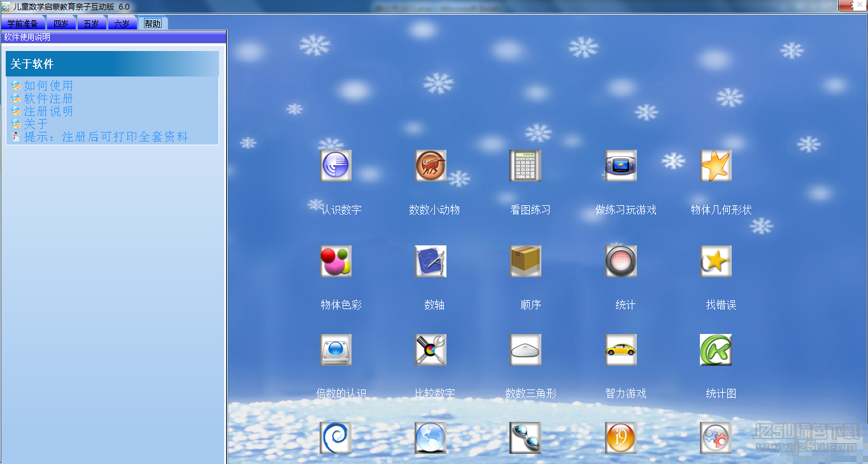The height and width of the screenshot is (464, 868).
Task: Select the 六岁 tab
Action: point(122,24)
